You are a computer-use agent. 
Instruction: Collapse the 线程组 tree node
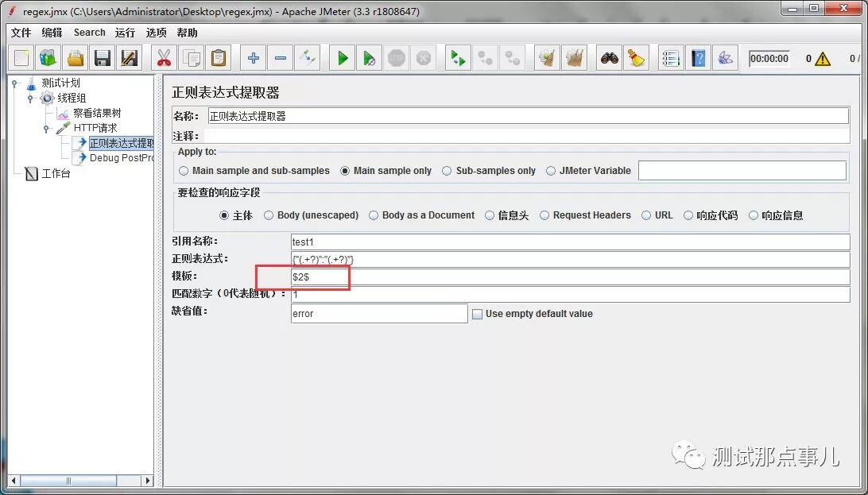(31, 99)
